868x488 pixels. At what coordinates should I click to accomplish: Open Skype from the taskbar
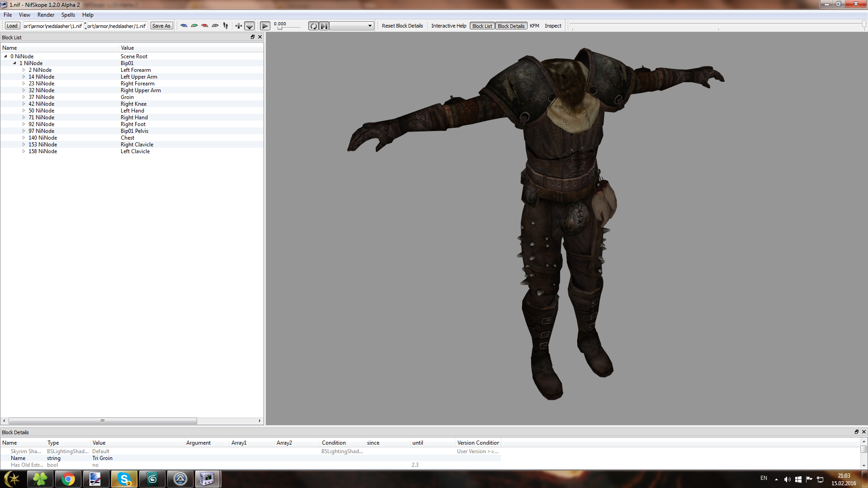[124, 479]
